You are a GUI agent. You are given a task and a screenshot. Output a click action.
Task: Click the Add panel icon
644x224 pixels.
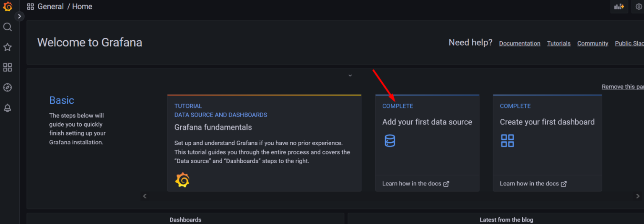point(619,7)
